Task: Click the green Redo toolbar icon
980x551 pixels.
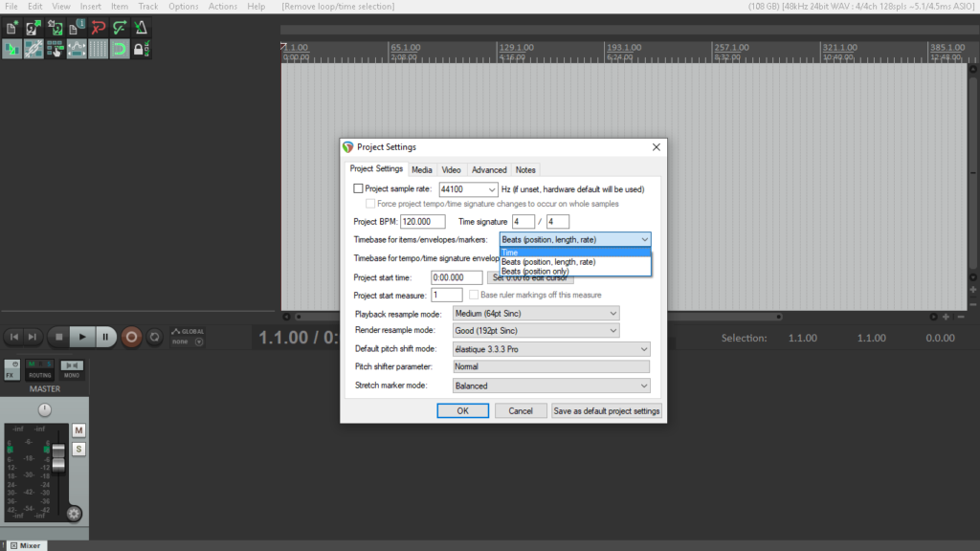Action: click(120, 28)
